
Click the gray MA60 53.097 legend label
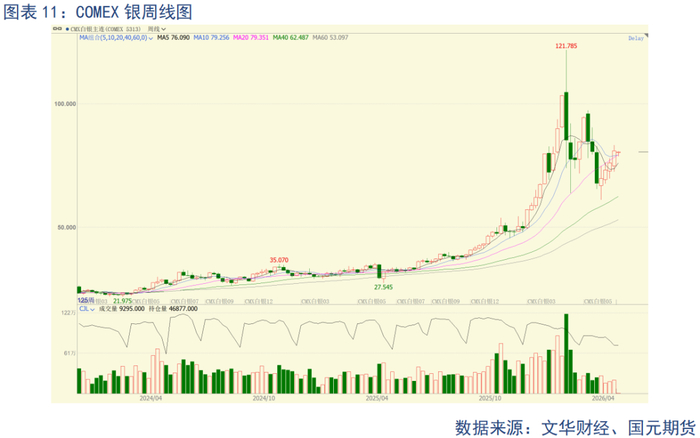(330, 38)
